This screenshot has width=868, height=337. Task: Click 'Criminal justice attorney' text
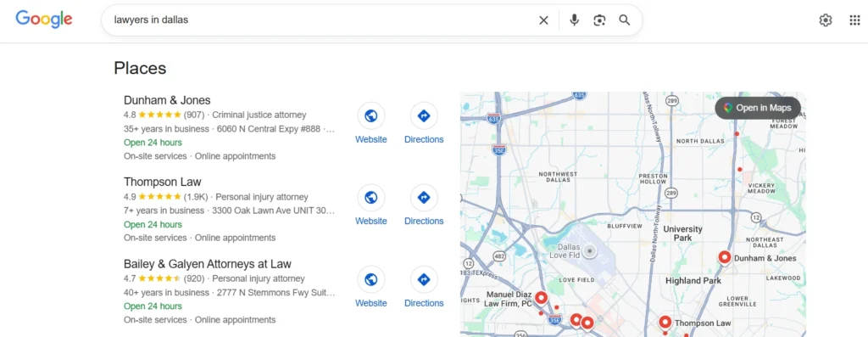click(x=259, y=115)
